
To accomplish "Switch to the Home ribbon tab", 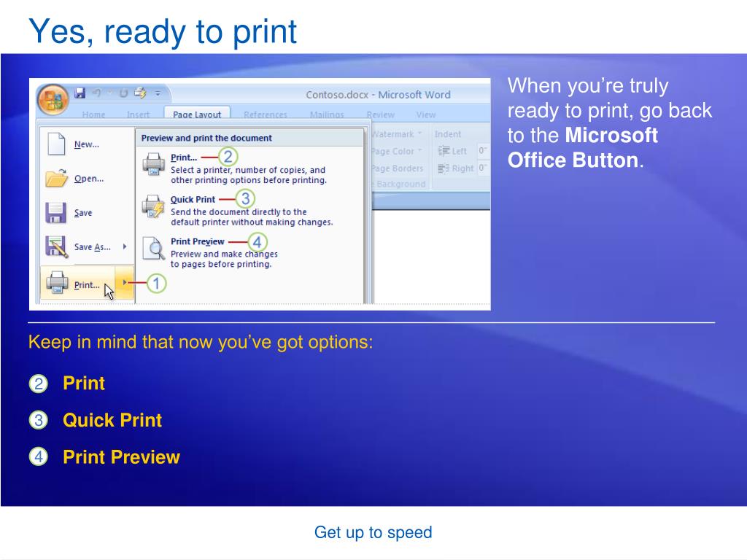I will click(93, 114).
